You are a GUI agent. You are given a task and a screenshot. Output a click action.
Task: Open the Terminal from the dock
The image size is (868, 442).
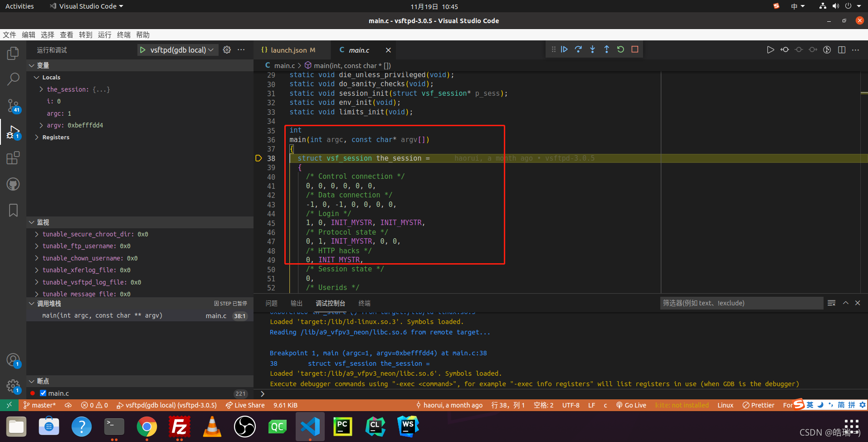[x=114, y=427]
